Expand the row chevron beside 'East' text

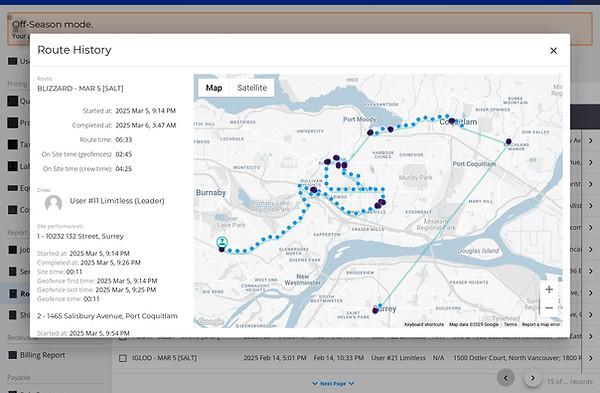pos(591,336)
